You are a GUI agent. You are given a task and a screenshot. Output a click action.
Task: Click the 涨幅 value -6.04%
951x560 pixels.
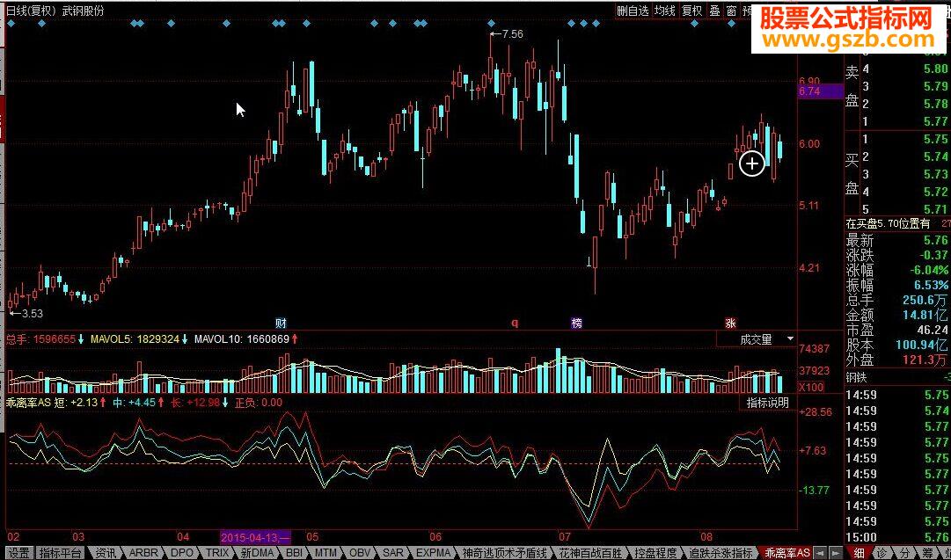pyautogui.click(x=931, y=270)
